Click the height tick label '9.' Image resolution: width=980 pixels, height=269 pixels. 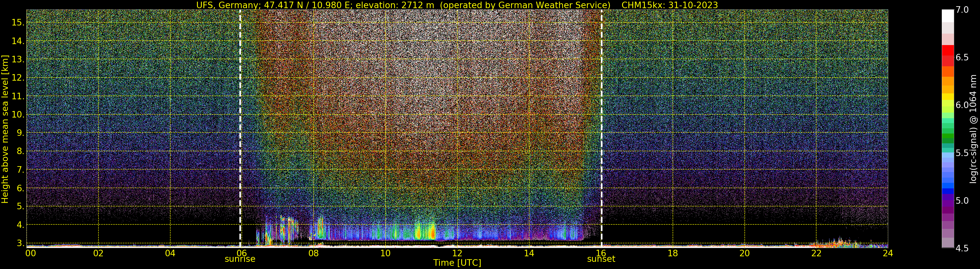click(20, 133)
